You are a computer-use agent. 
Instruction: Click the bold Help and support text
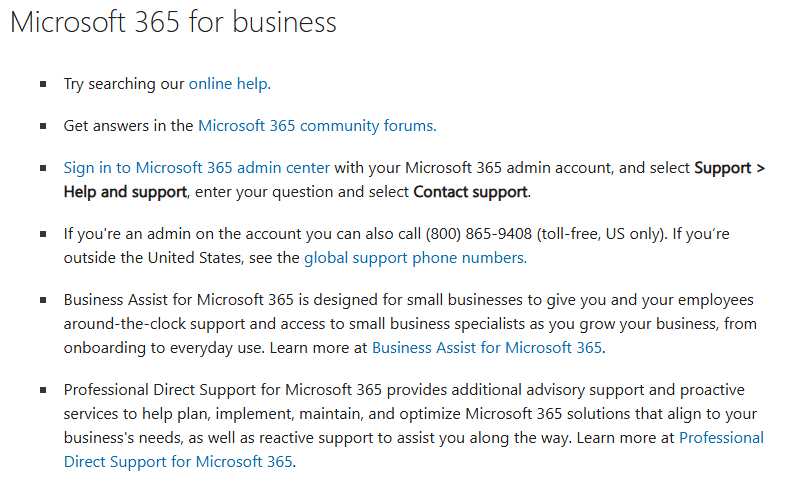(125, 192)
